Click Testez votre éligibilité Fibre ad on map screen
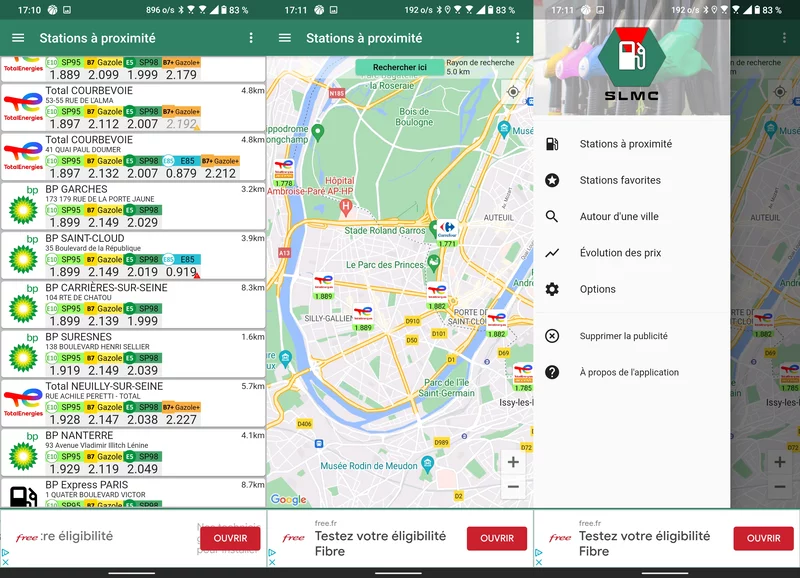 point(380,543)
